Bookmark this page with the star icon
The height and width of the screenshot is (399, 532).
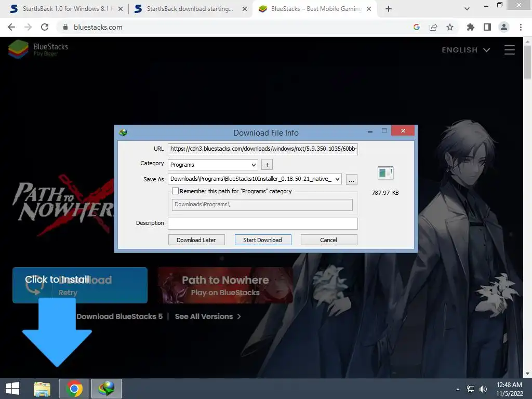[450, 27]
